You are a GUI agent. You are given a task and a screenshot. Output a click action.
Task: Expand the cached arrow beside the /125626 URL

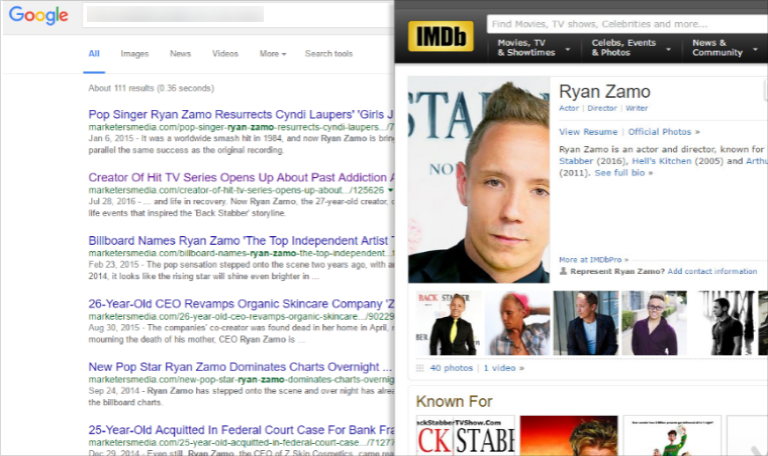(390, 190)
